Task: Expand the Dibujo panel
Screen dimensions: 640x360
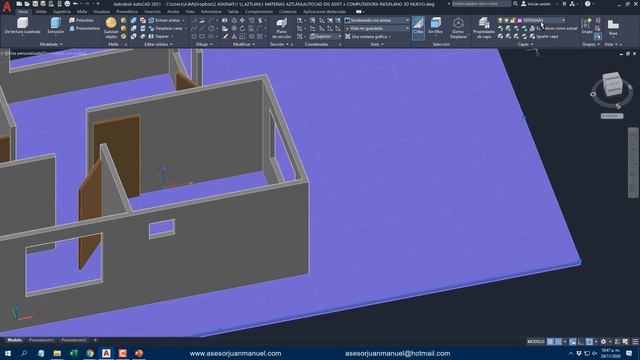Action: [204, 44]
